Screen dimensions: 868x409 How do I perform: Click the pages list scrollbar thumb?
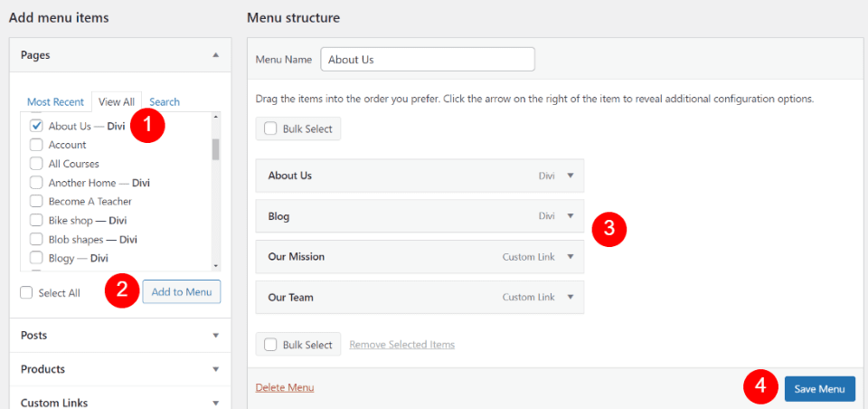pos(215,147)
